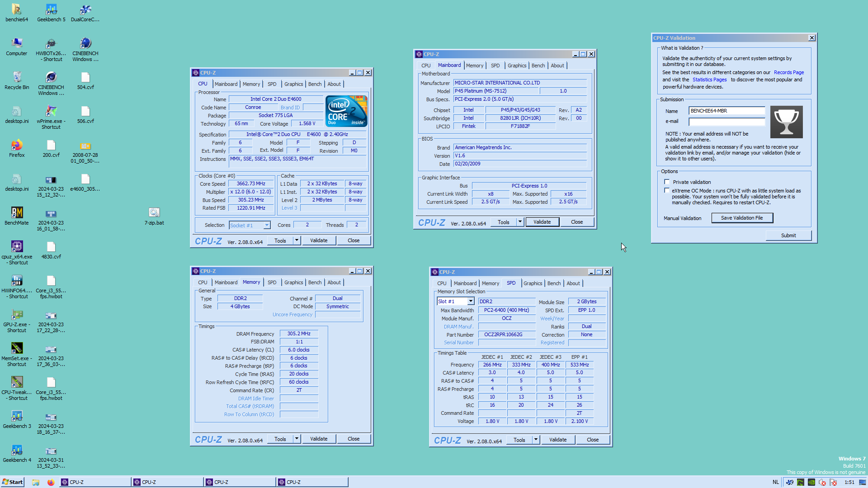868x488 pixels.
Task: Select first CPU-Z taskbar button
Action: (95, 482)
